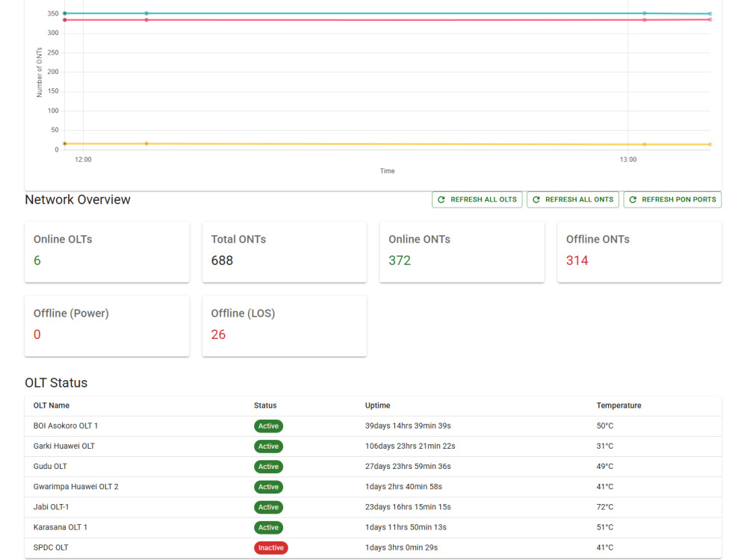Click the refresh icon on Refresh PON Ports
This screenshot has height=560, width=747.
(x=633, y=199)
